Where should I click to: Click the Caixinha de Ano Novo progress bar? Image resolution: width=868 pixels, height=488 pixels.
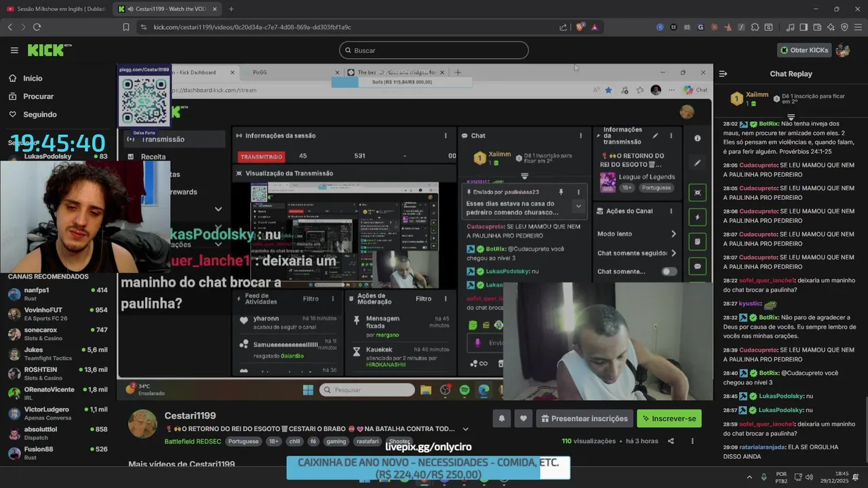(428, 468)
